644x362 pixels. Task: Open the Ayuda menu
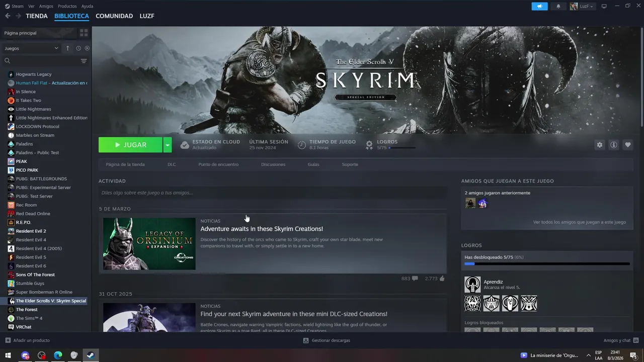click(87, 6)
